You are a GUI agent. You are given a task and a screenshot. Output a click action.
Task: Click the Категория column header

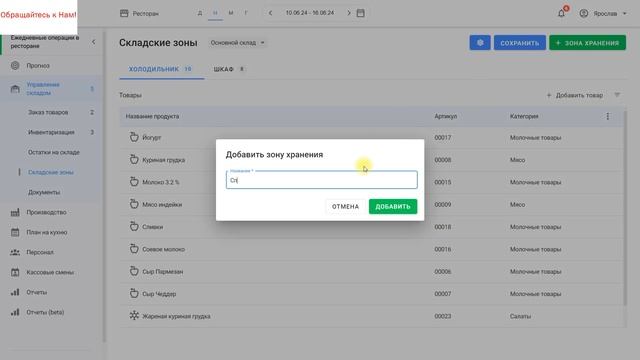pos(524,116)
